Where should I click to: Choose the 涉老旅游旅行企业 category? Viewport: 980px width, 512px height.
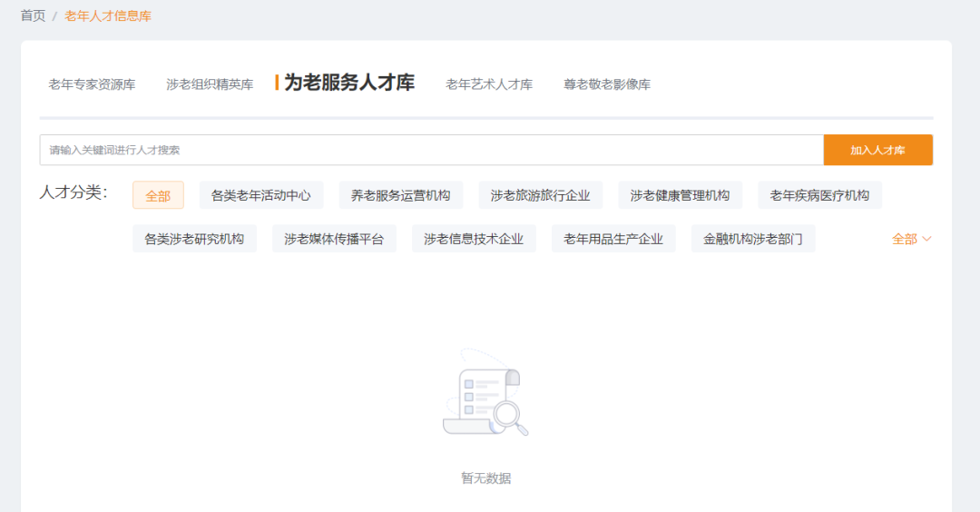(x=540, y=195)
